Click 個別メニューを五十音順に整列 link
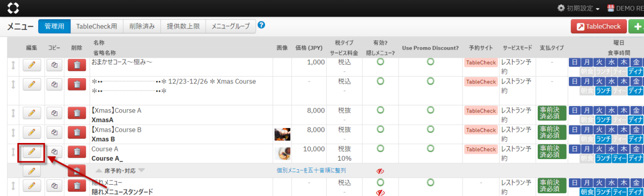Image resolution: width=644 pixels, height=196 pixels. [x=311, y=171]
